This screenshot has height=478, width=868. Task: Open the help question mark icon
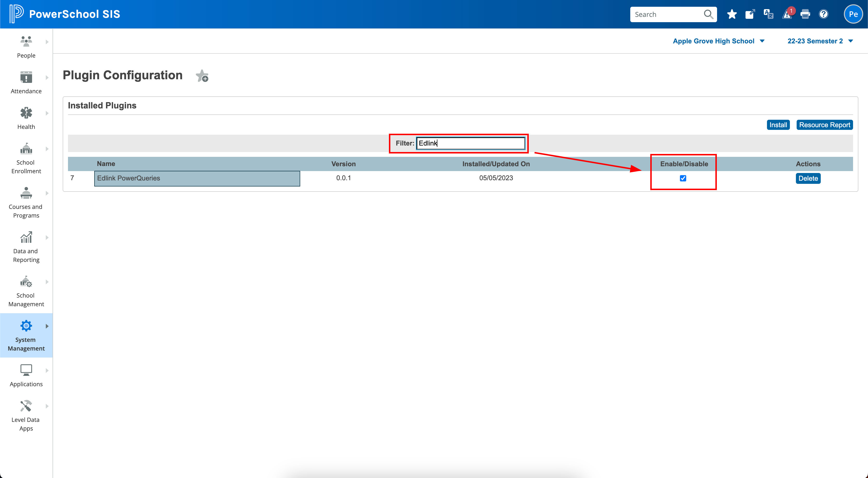point(824,14)
